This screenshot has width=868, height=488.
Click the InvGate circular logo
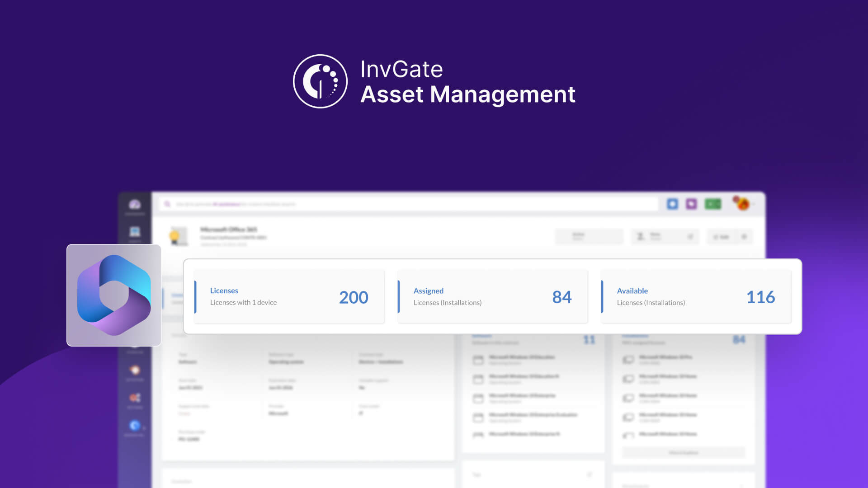pyautogui.click(x=320, y=81)
